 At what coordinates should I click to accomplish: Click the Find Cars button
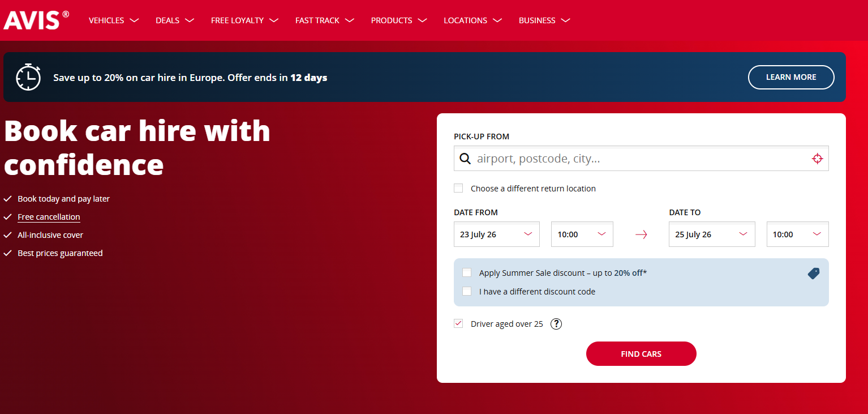click(x=641, y=353)
